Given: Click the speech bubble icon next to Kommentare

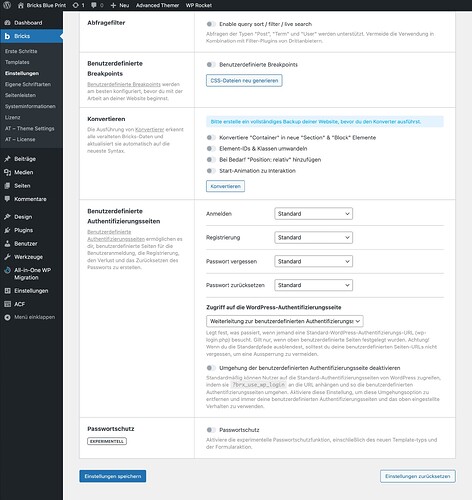Looking at the screenshot, I should [7, 199].
